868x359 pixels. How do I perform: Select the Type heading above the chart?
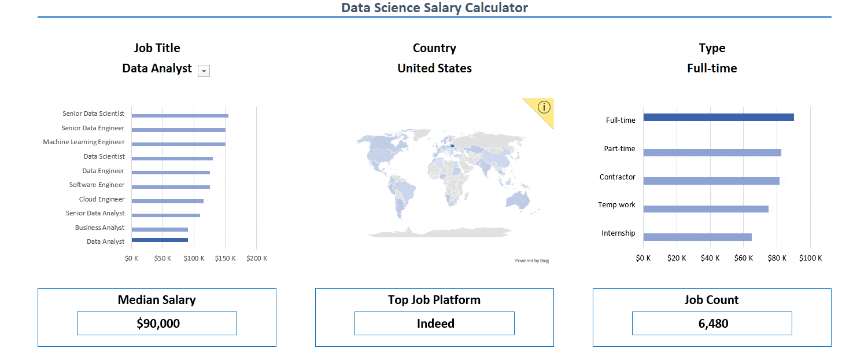tap(711, 48)
